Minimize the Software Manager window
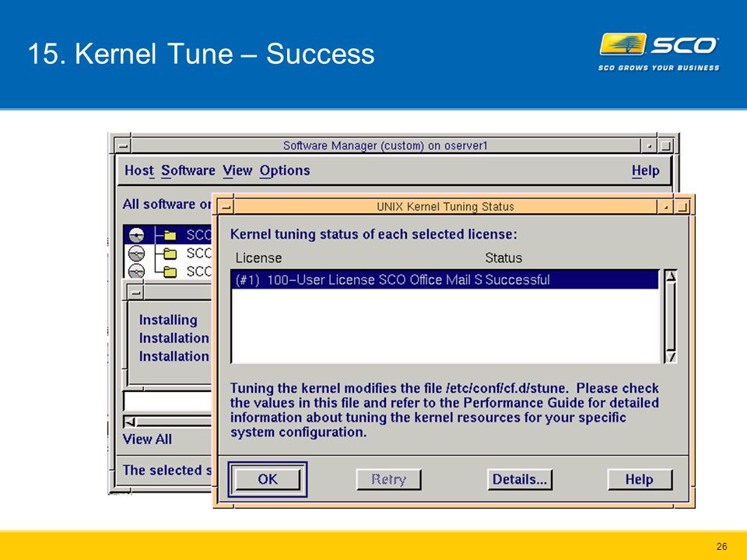Viewport: 747px width, 560px height. (x=649, y=145)
